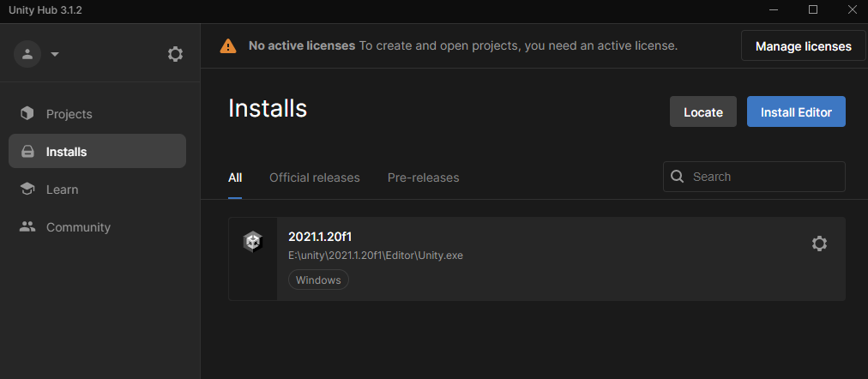Click the Installs page heading
The width and height of the screenshot is (868, 379).
tap(268, 108)
